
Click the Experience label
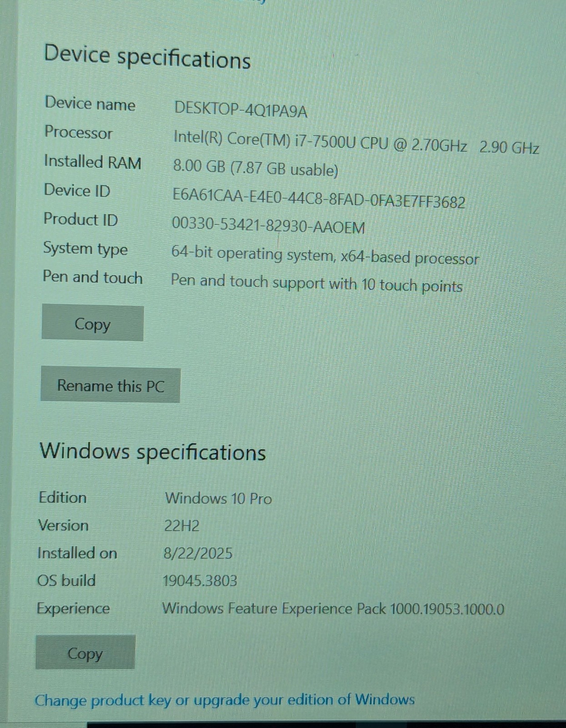click(x=73, y=609)
